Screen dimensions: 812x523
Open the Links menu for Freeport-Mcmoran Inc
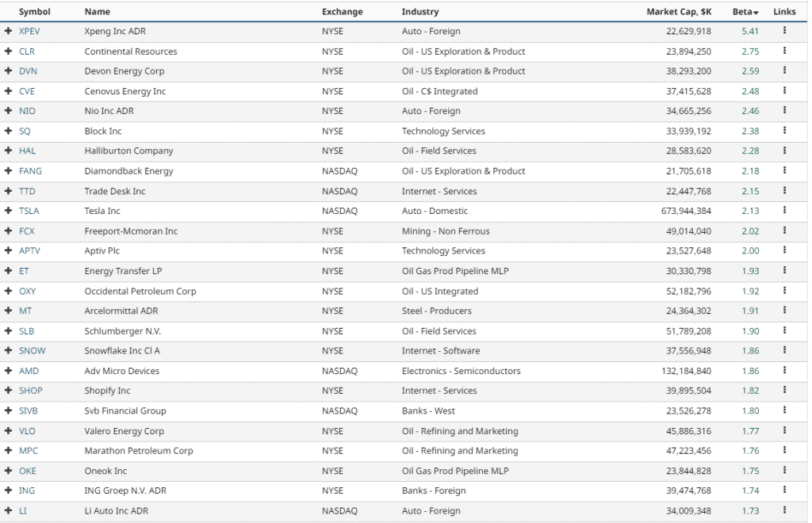click(784, 231)
